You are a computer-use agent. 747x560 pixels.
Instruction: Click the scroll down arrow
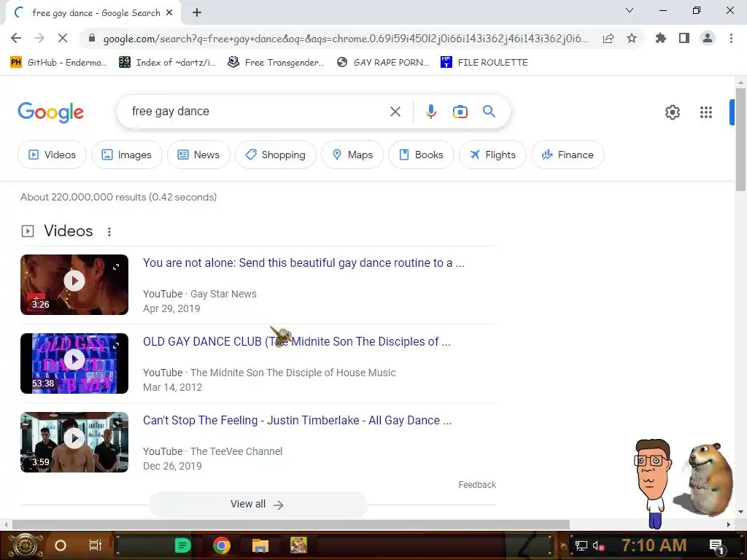[740, 512]
